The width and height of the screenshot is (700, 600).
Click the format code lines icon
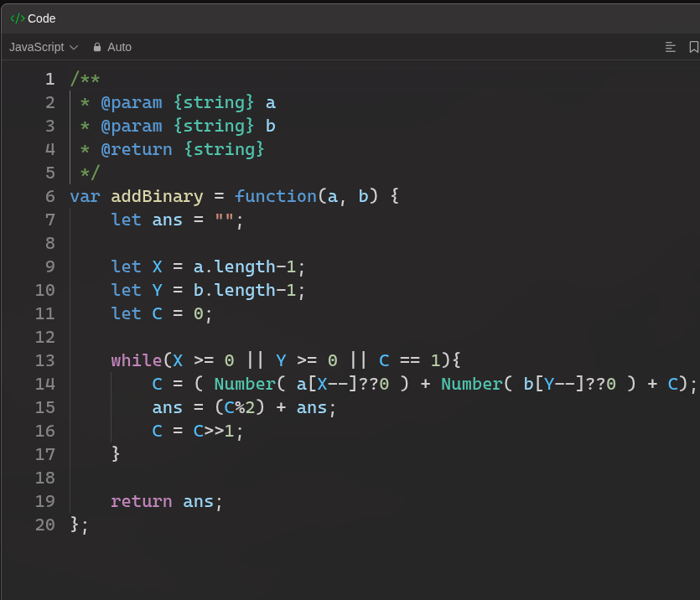670,47
